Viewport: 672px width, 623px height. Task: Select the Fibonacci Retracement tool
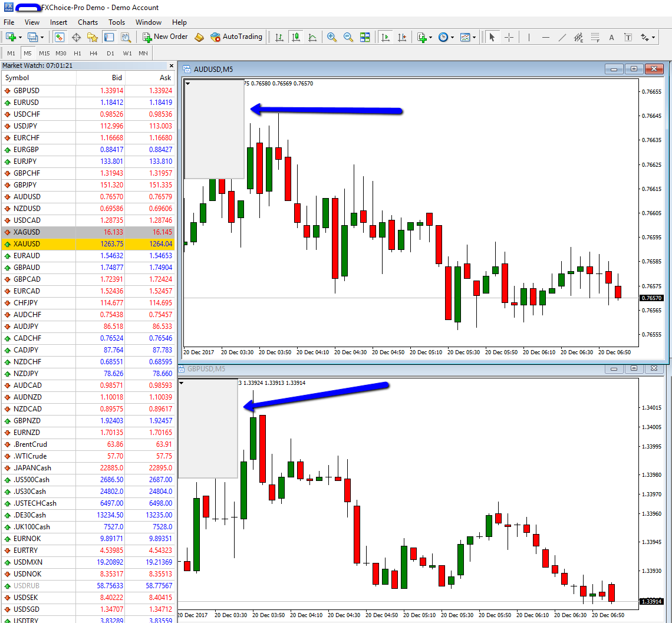[595, 37]
